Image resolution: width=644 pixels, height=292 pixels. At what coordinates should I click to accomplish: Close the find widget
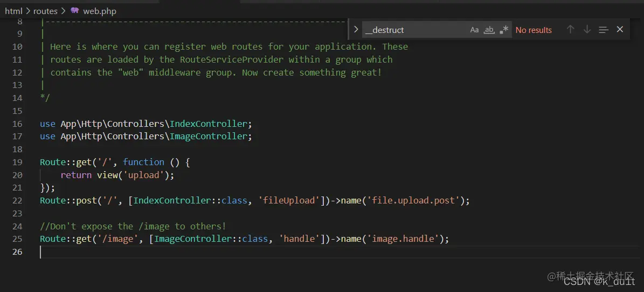620,29
